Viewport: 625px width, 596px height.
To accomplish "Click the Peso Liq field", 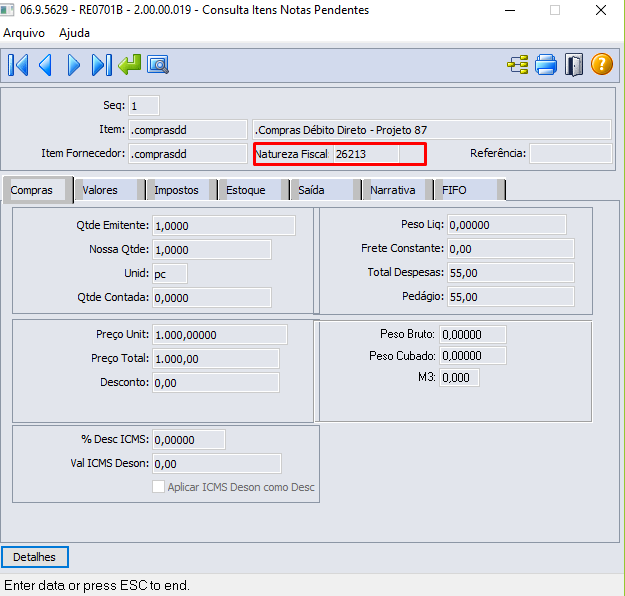I will (507, 225).
